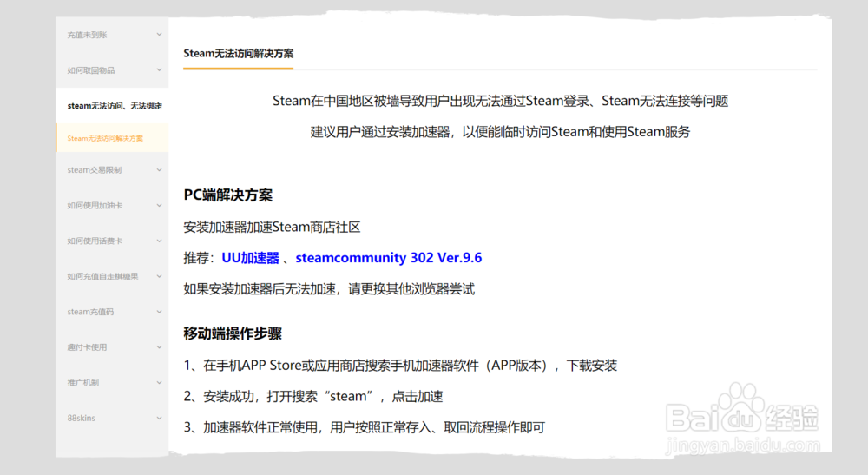This screenshot has width=868, height=475.
Task: Expand the steam交易限制 section chevron
Action: click(159, 170)
